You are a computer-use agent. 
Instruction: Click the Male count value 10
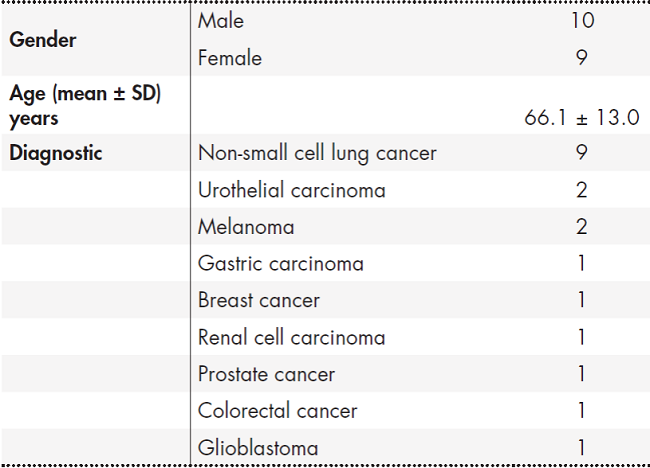[x=581, y=20]
